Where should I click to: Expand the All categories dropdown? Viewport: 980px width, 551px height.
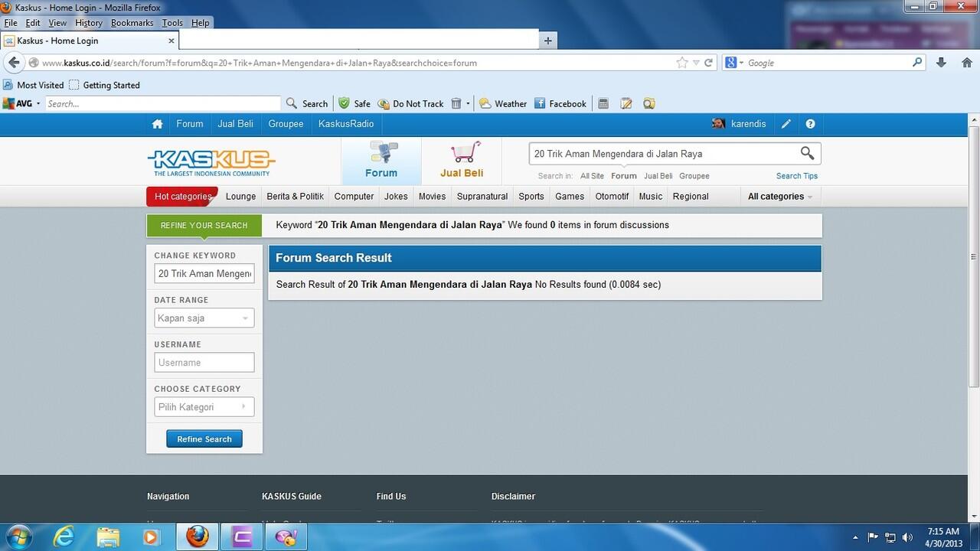click(x=780, y=197)
